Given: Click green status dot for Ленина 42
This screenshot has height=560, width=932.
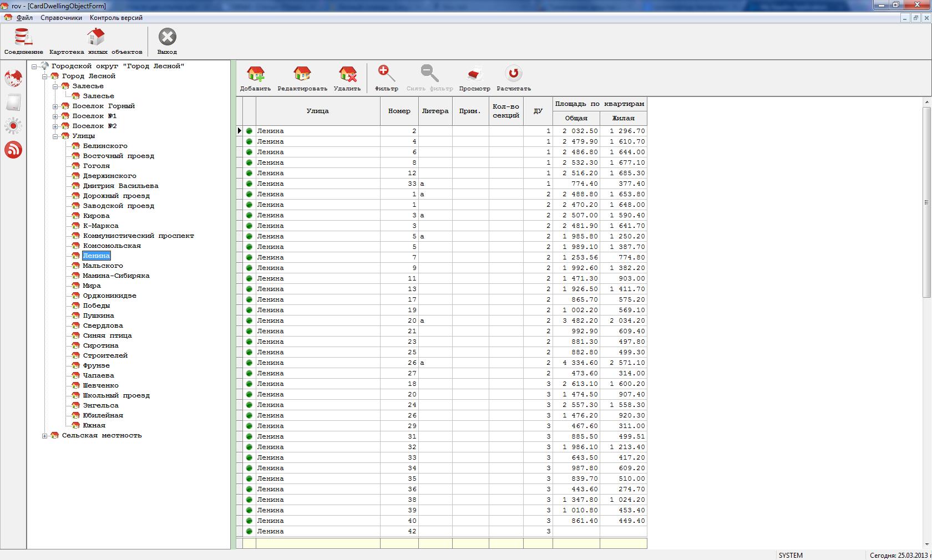Looking at the screenshot, I should click(249, 531).
